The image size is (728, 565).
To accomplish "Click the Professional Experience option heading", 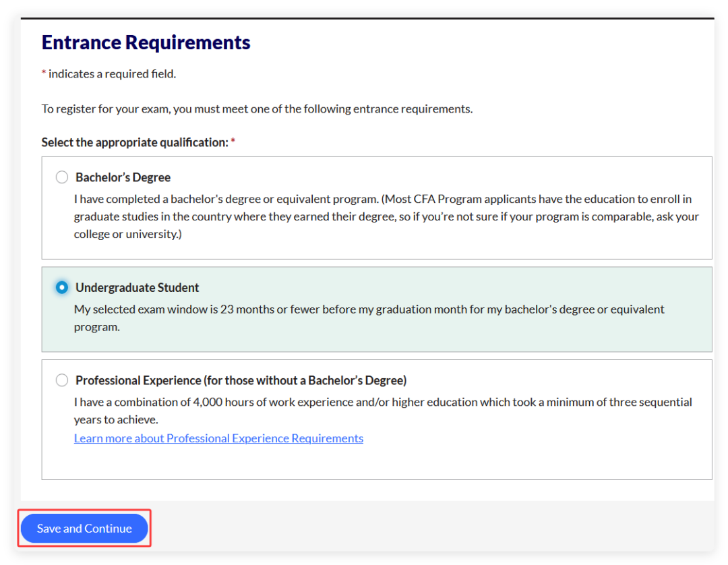I will pyautogui.click(x=241, y=380).
